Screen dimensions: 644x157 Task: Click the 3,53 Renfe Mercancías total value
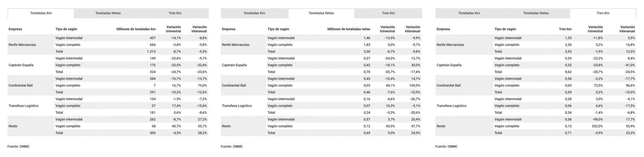(x=568, y=51)
